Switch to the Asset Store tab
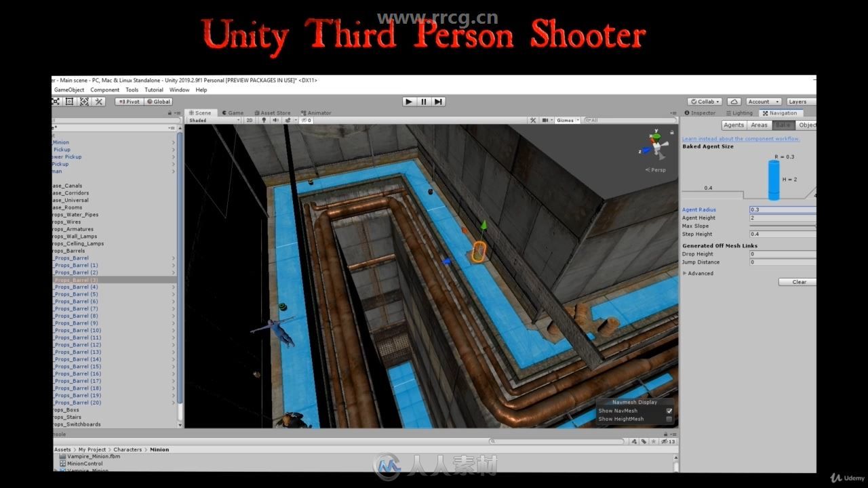The image size is (868, 488). pyautogui.click(x=273, y=113)
